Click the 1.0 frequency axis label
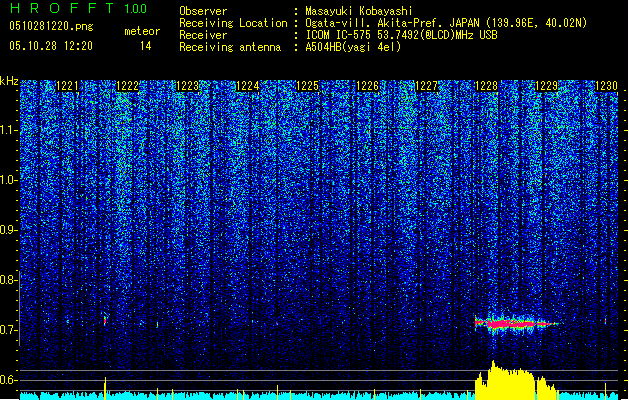 8,180
